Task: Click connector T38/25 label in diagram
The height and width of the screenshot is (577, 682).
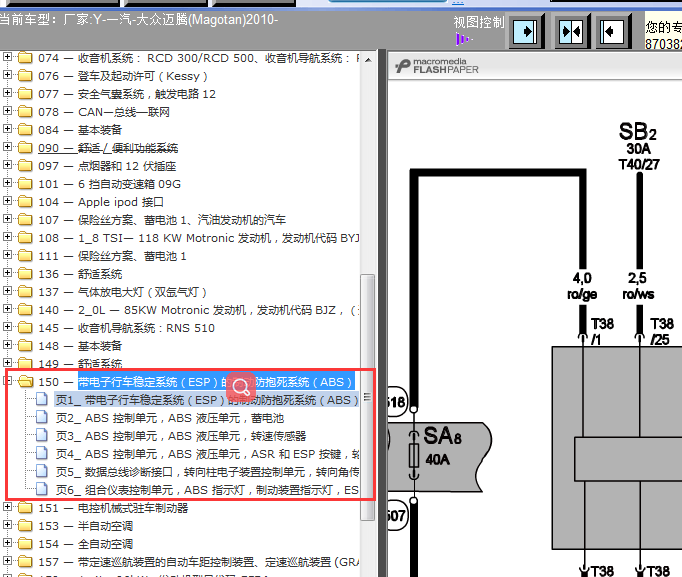Action: [x=661, y=331]
